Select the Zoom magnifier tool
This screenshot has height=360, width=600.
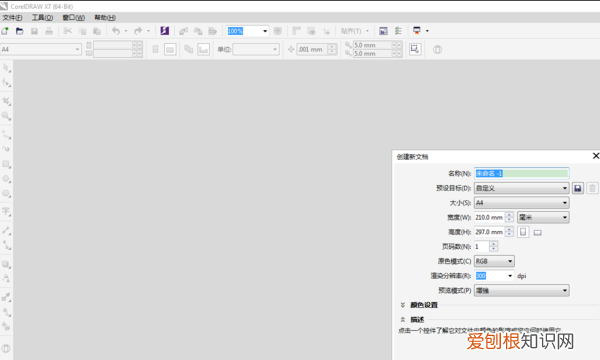click(6, 116)
